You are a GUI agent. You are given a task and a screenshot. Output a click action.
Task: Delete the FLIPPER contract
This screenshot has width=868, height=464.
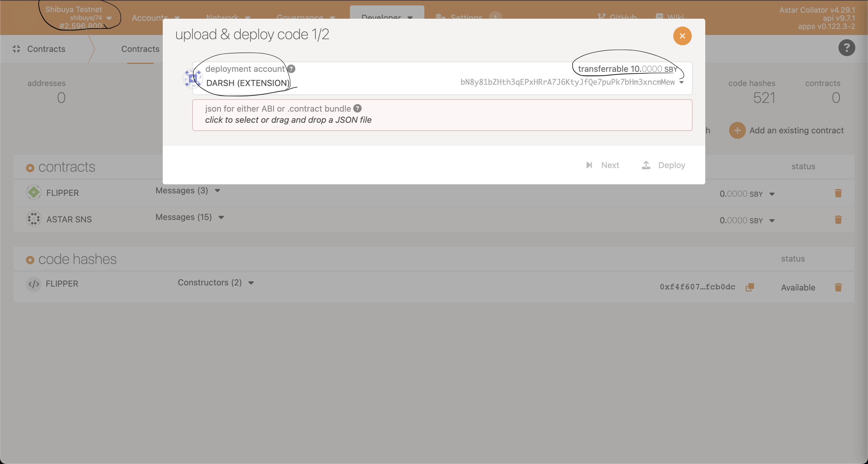pos(838,193)
